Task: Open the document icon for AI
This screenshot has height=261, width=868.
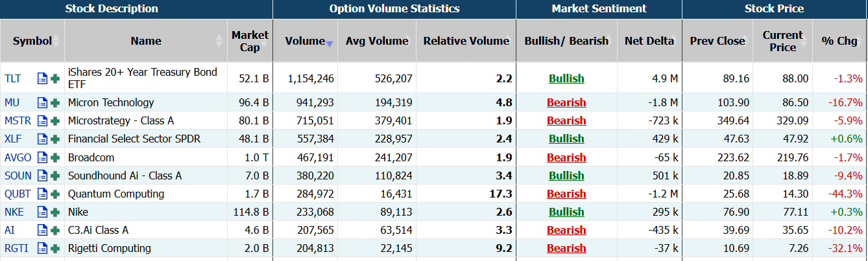Action: point(42,230)
